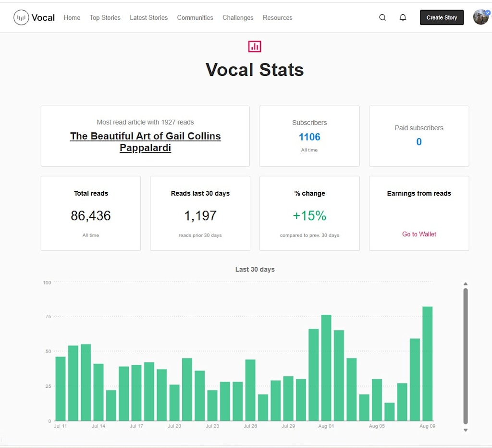Open the Latest Stories menu item
The image size is (492, 448).
pos(149,18)
